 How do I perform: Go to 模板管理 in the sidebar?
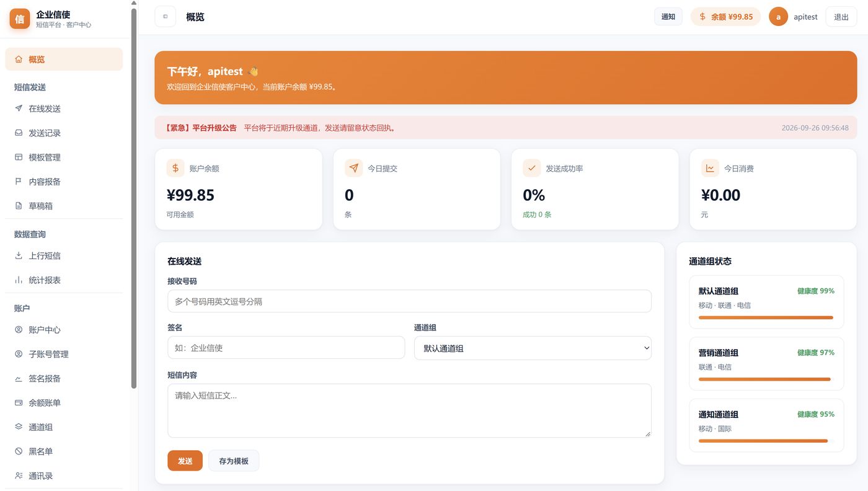(x=64, y=157)
